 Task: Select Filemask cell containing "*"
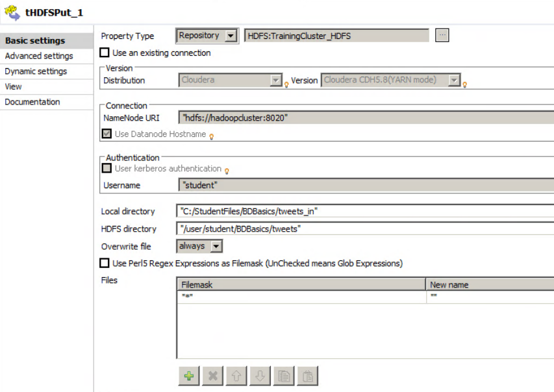tap(301, 297)
